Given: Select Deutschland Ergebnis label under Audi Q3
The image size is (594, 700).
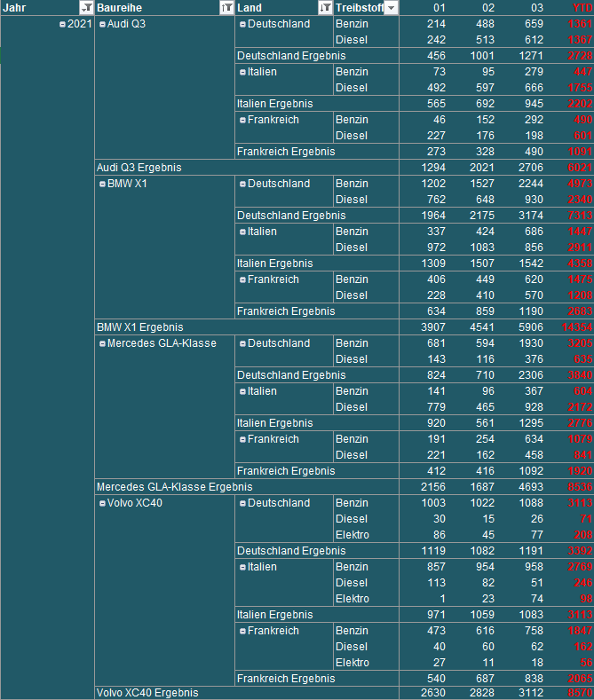Looking at the screenshot, I should (291, 56).
